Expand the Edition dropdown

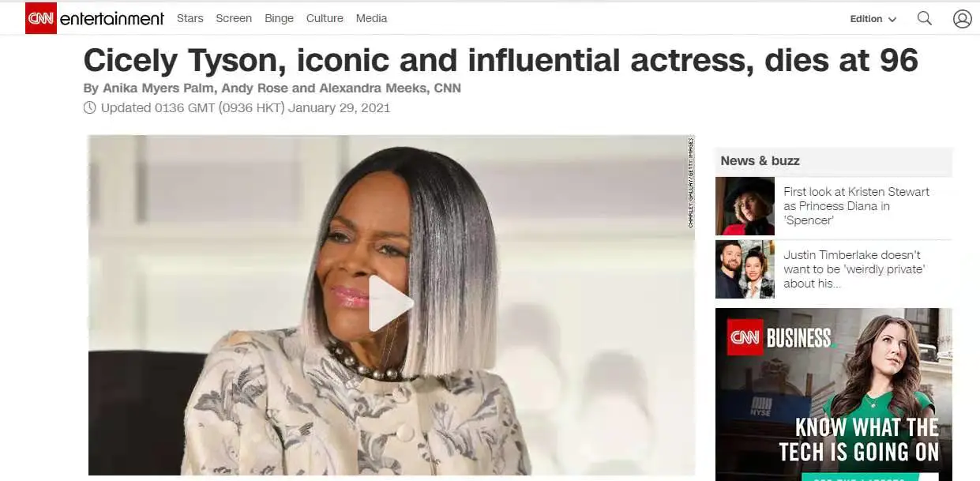coord(873,19)
